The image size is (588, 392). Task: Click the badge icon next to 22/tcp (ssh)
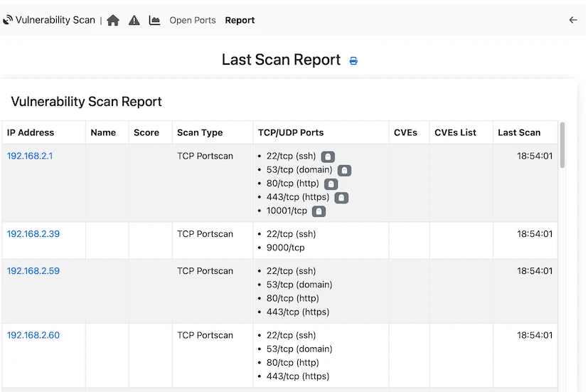coord(328,157)
